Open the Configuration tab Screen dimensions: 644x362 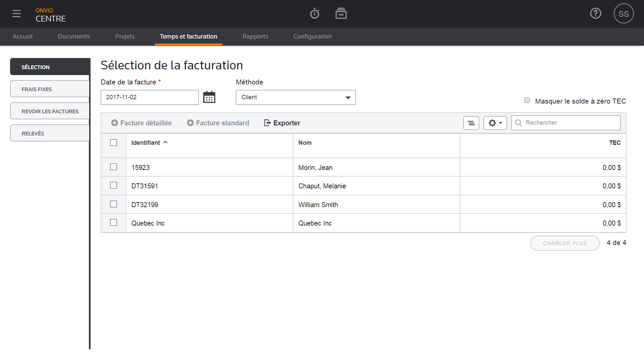tap(312, 37)
